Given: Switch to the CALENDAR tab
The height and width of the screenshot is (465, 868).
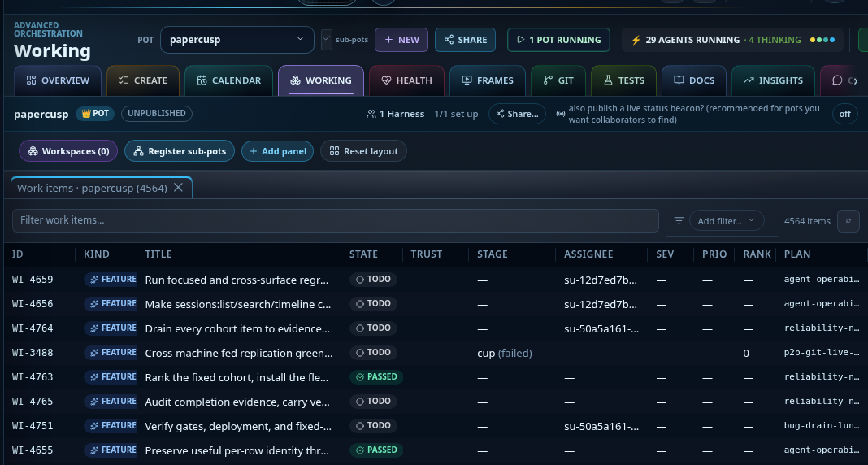Looking at the screenshot, I should tap(228, 80).
